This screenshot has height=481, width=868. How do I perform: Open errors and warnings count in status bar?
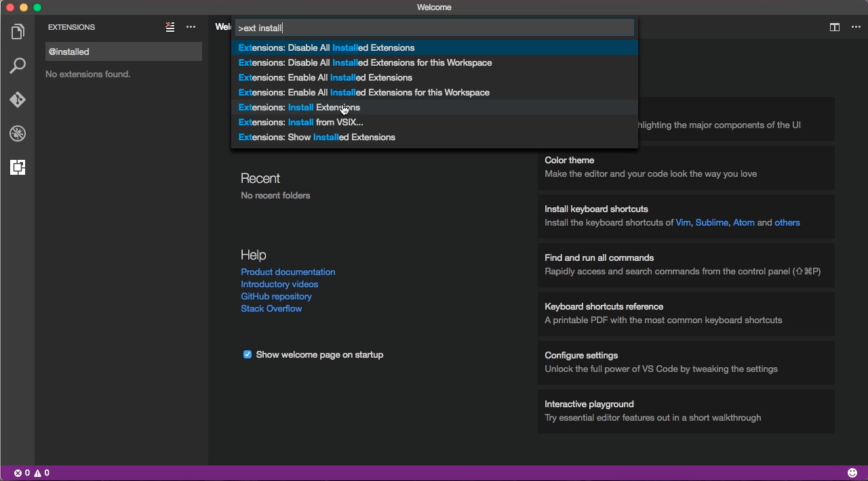tap(32, 473)
